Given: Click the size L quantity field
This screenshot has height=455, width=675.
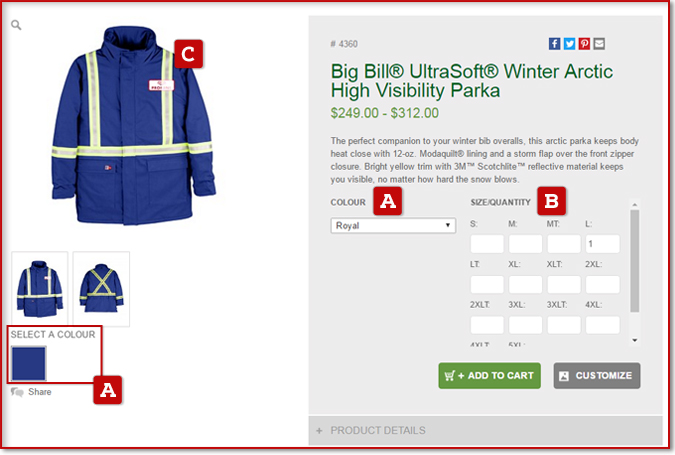Looking at the screenshot, I should [602, 244].
